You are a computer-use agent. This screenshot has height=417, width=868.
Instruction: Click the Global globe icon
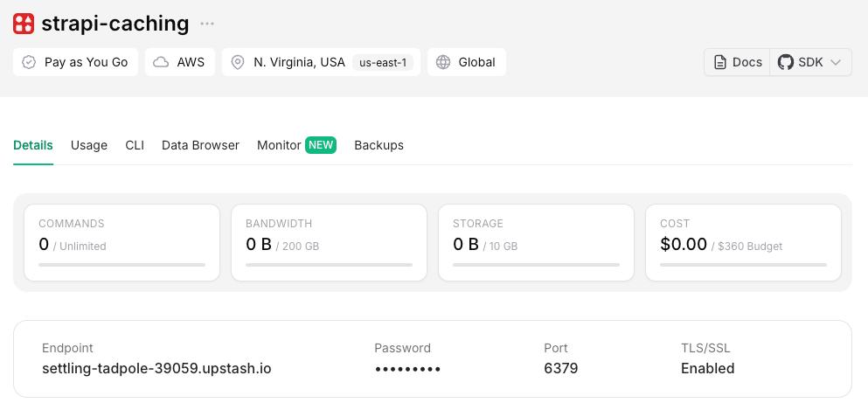coord(443,62)
